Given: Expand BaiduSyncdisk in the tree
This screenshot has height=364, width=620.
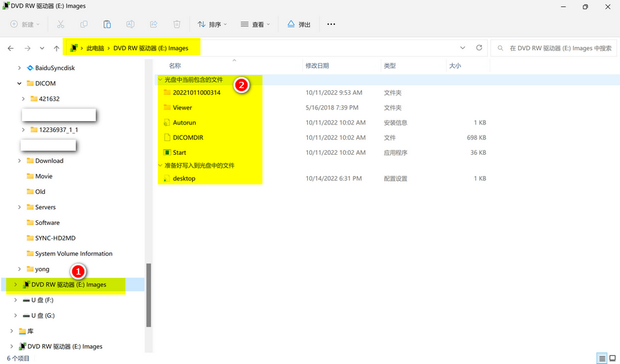Looking at the screenshot, I should (x=19, y=68).
